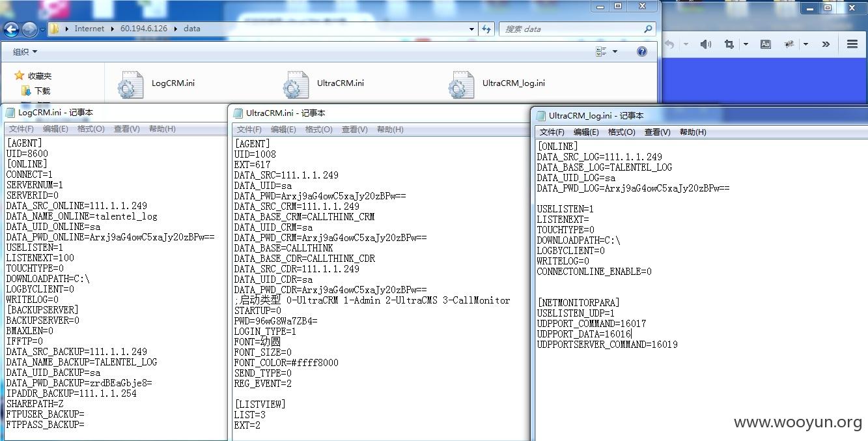Open 帮助(H) menu in UltraCRM_log.ini Notepad

tap(693, 132)
